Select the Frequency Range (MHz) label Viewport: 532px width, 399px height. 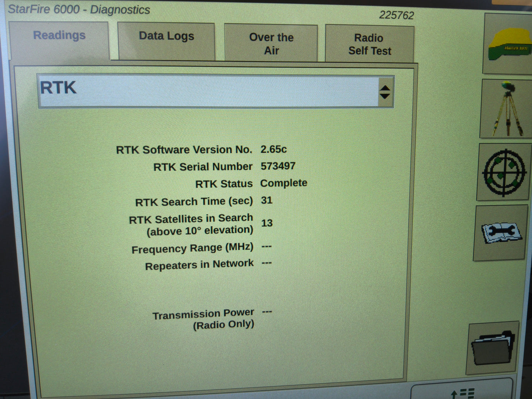(x=192, y=248)
